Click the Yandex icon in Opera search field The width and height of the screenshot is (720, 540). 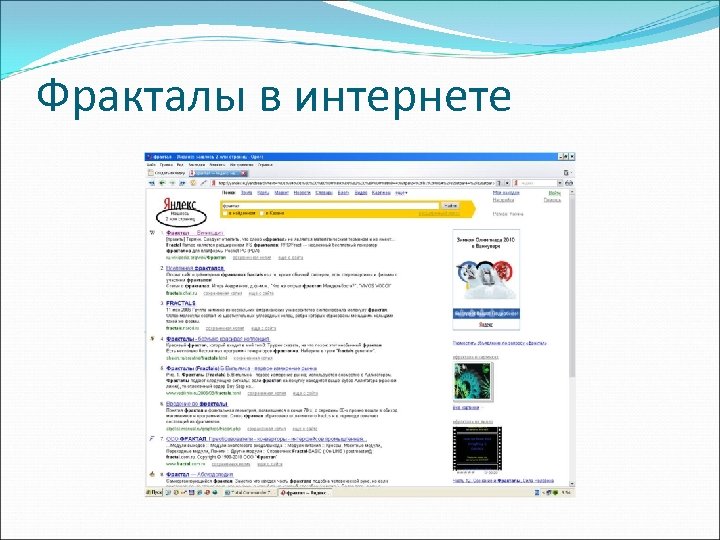tap(516, 183)
